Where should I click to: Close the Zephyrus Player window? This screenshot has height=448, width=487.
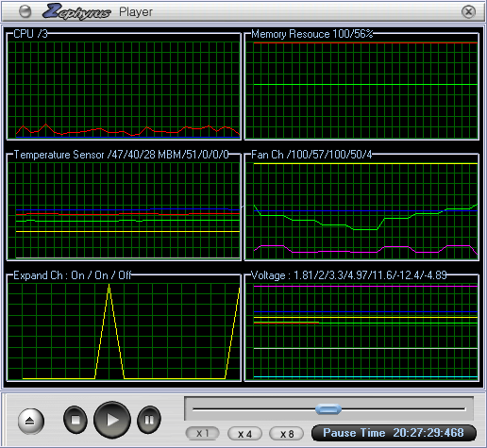point(468,12)
